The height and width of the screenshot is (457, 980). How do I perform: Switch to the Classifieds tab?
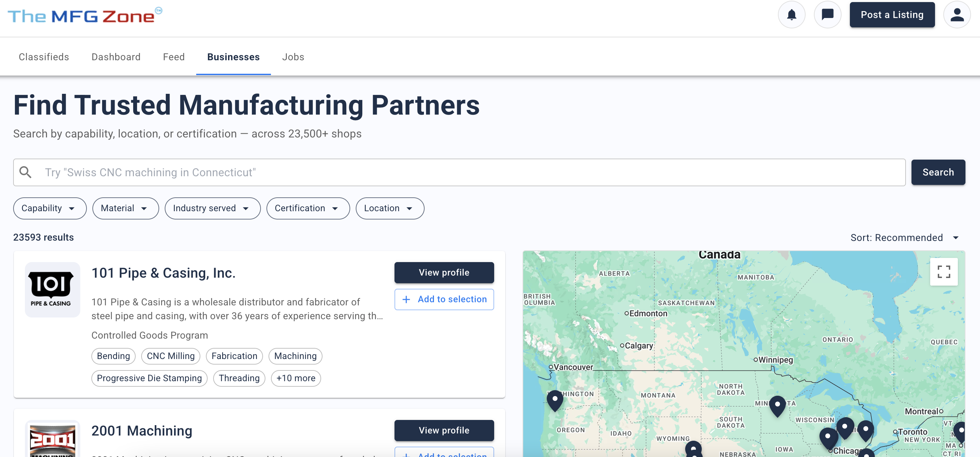pos(44,57)
